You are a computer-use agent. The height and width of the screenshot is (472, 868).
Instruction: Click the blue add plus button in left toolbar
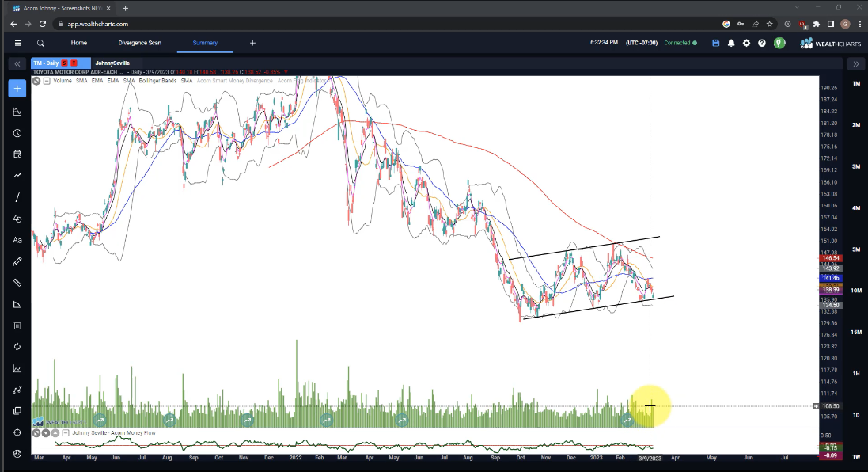click(17, 89)
